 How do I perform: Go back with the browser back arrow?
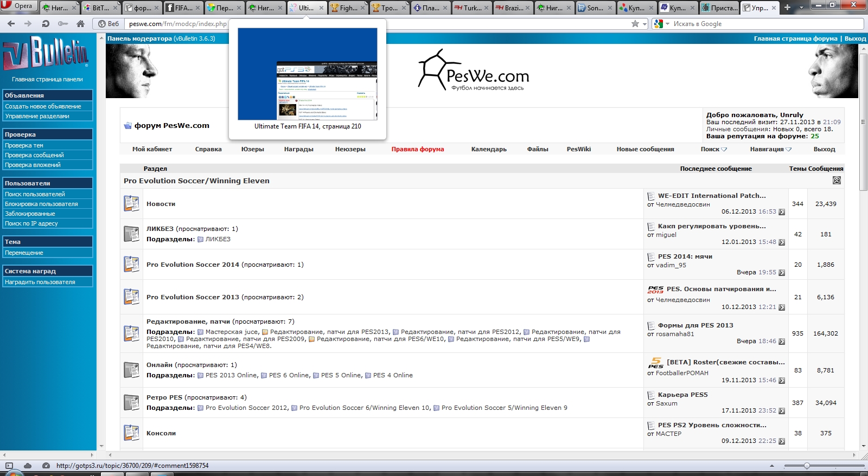[x=11, y=24]
